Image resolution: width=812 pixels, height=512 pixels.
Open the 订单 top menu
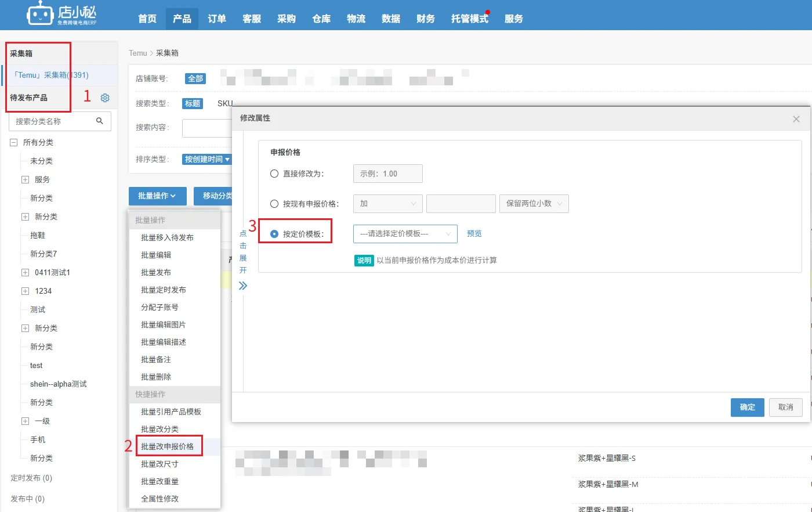pyautogui.click(x=216, y=19)
